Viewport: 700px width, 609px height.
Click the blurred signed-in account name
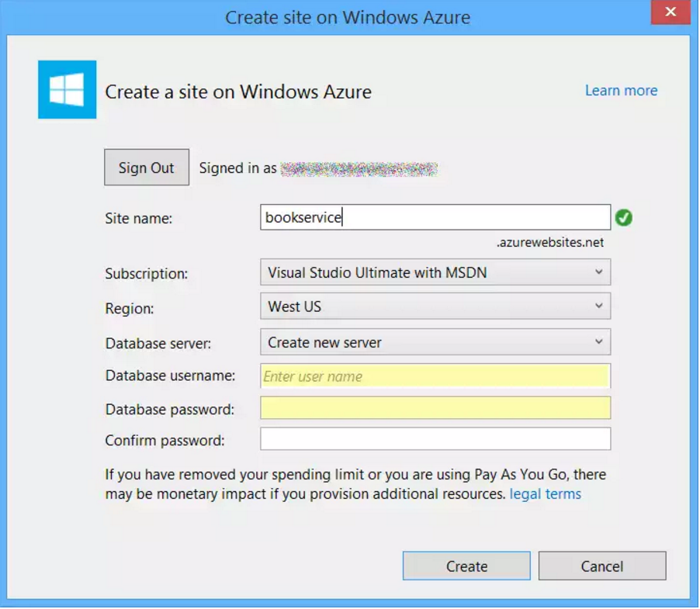(359, 169)
